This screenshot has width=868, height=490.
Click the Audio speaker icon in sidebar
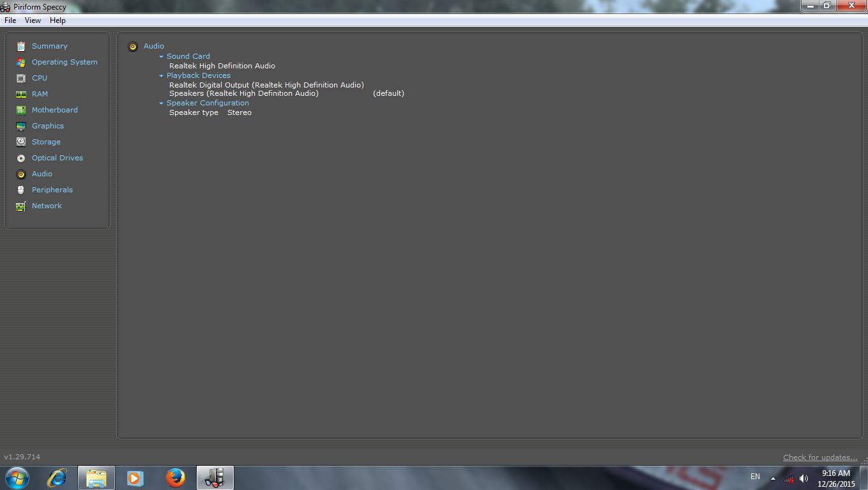pyautogui.click(x=21, y=174)
